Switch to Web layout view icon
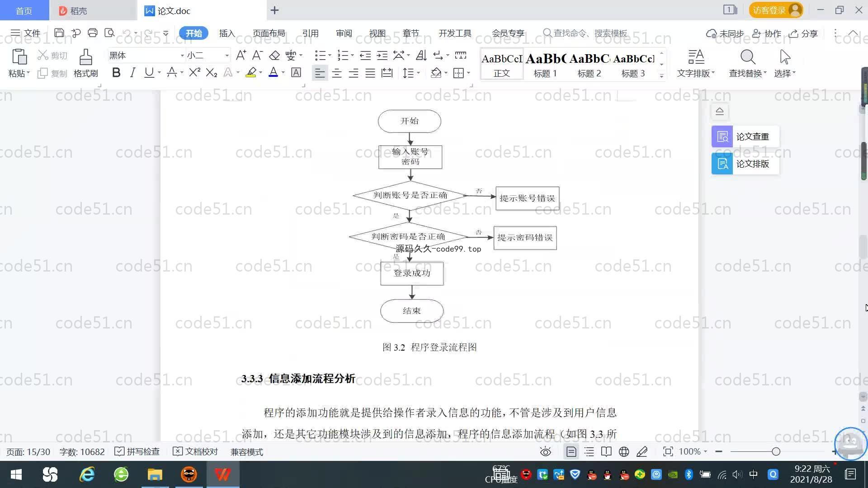This screenshot has height=488, width=868. [624, 451]
